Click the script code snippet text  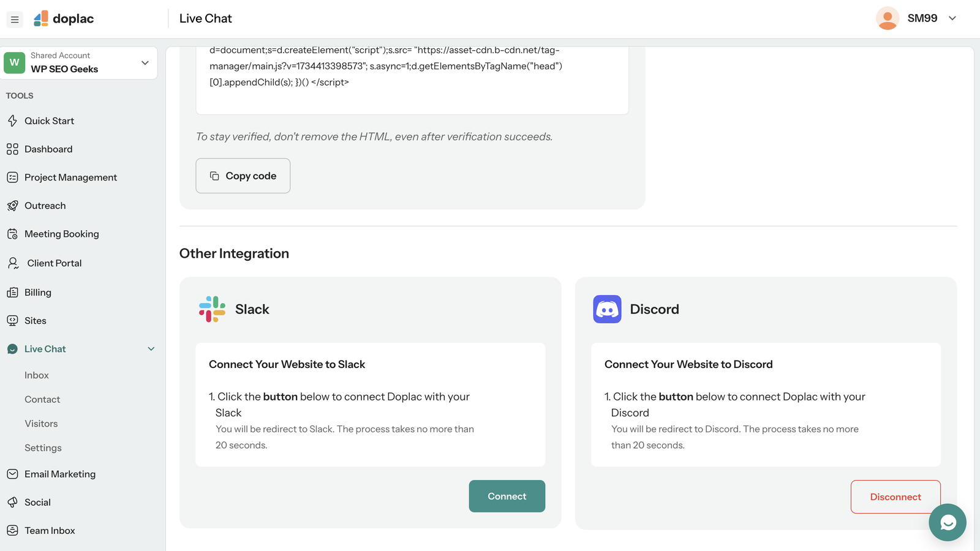[x=386, y=66]
